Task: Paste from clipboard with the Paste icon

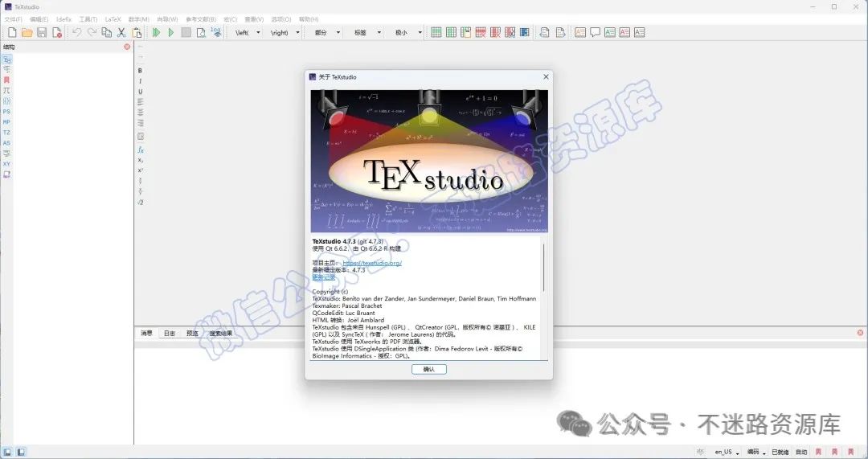Action: tap(136, 33)
